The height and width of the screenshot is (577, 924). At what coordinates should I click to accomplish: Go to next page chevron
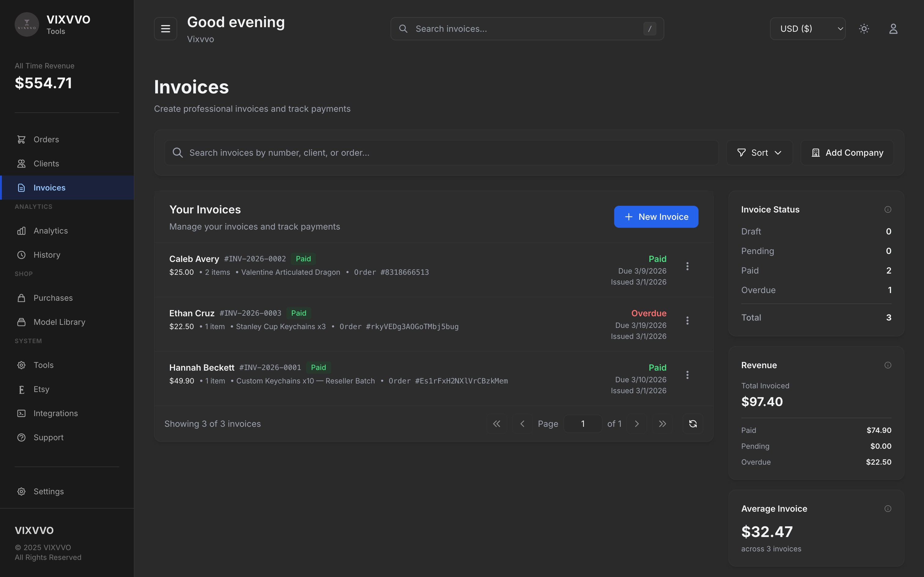[x=636, y=424]
